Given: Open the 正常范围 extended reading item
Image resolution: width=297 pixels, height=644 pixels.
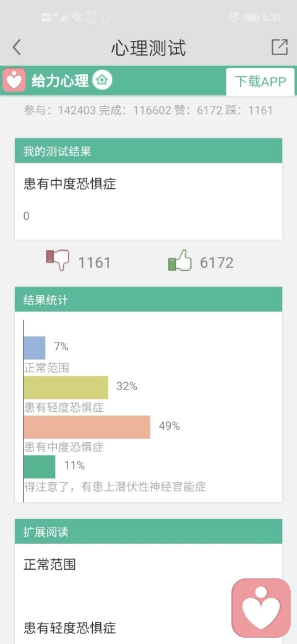Looking at the screenshot, I should (49, 564).
